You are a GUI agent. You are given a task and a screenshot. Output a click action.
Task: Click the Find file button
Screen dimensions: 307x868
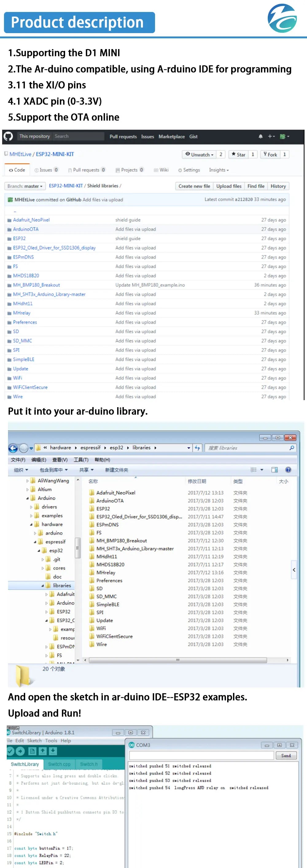pos(256,186)
